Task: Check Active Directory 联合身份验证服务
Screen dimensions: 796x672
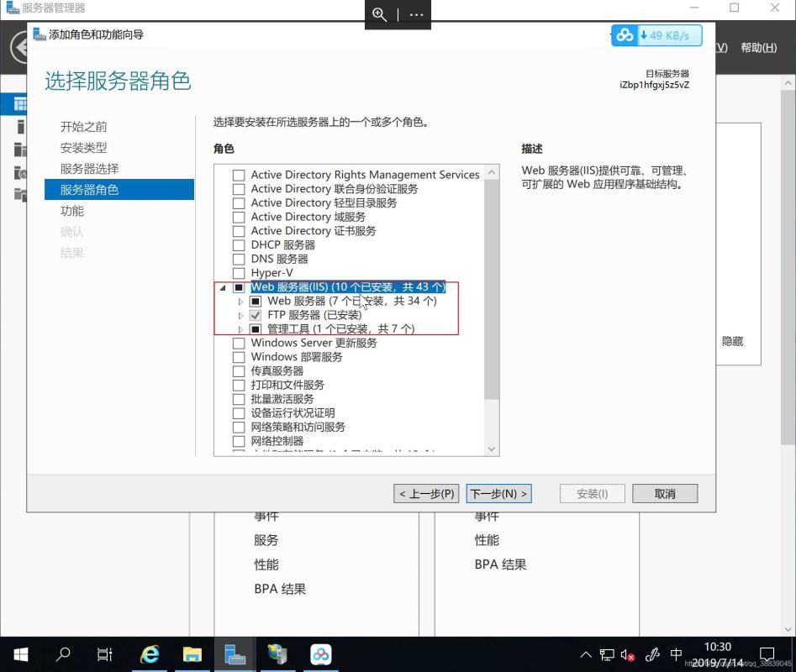Action: pyautogui.click(x=239, y=189)
